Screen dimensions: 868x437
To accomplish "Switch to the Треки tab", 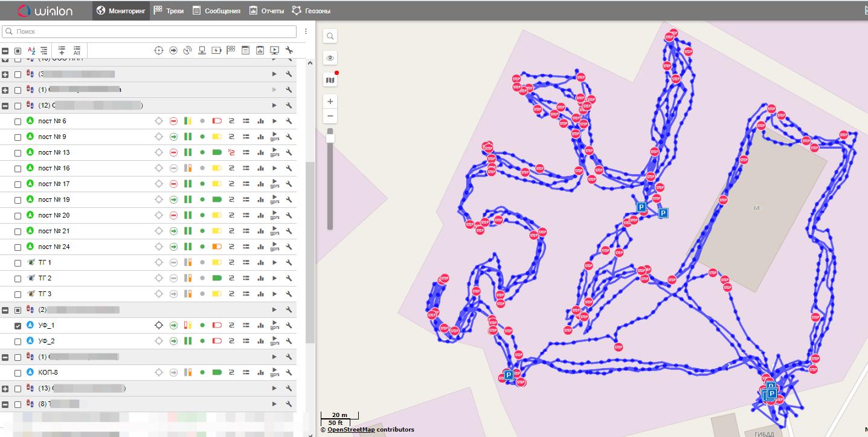I will click(x=169, y=11).
